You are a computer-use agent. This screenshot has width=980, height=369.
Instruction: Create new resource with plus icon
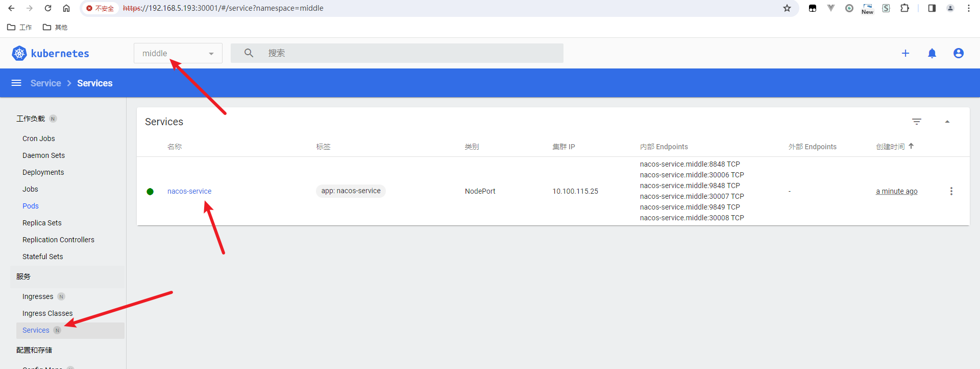click(x=905, y=53)
